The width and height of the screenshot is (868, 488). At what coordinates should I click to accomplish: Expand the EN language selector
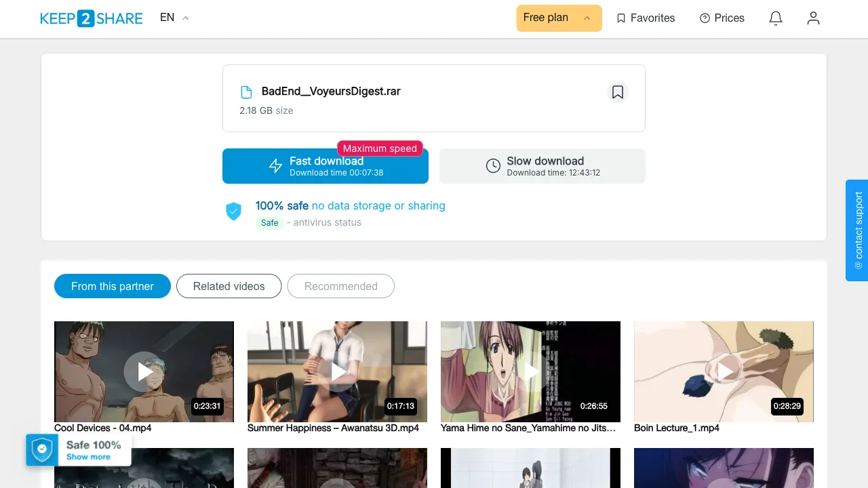(x=174, y=18)
